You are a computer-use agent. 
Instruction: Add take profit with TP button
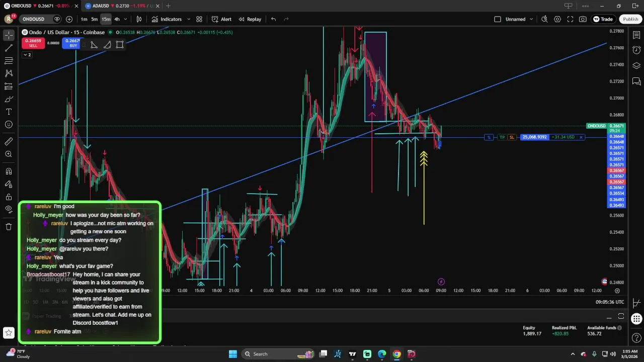[502, 137]
